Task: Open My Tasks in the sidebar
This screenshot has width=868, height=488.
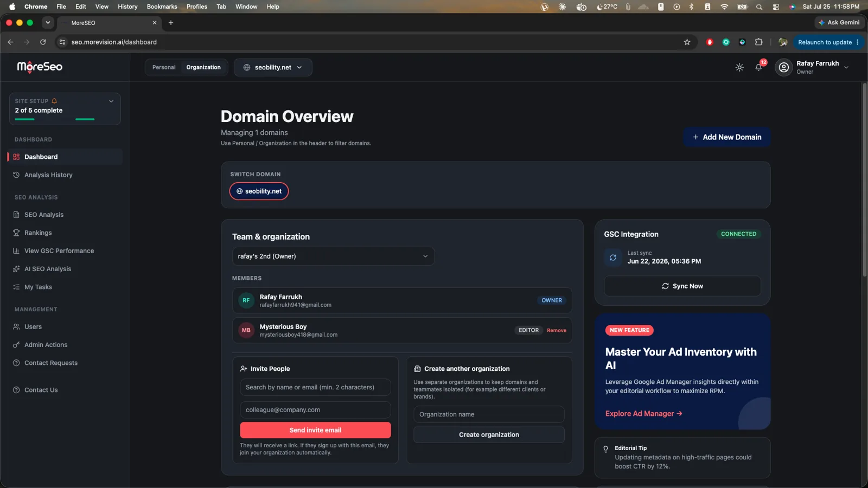Action: [x=65, y=287]
